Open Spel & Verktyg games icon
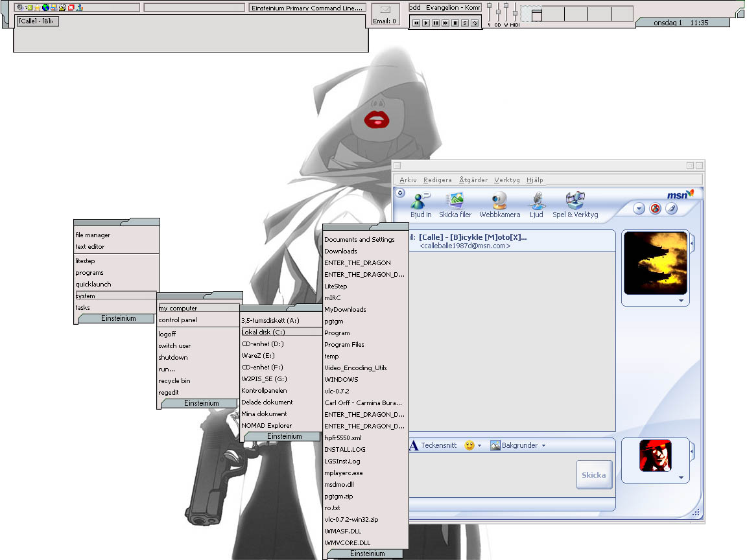The height and width of the screenshot is (560, 747). pyautogui.click(x=575, y=202)
